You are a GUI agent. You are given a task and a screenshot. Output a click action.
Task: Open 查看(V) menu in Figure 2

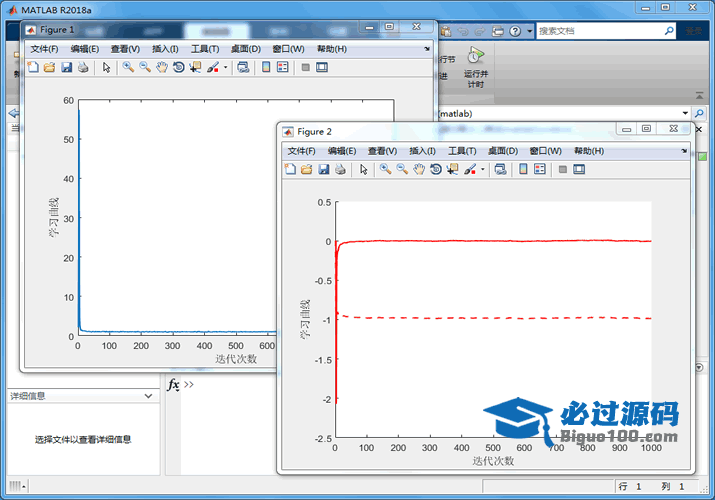pos(383,151)
